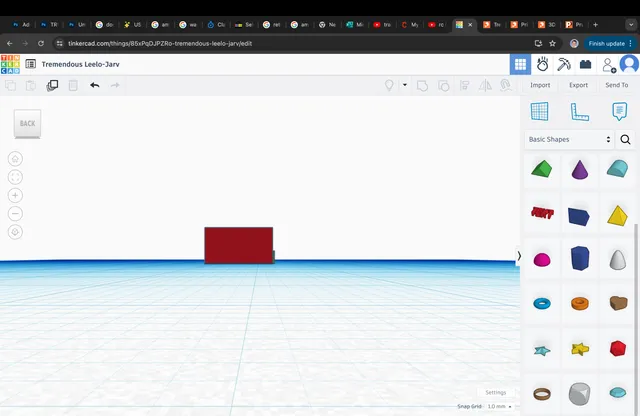The height and width of the screenshot is (416, 640).
Task: Zoom in with the plus icon
Action: click(15, 196)
